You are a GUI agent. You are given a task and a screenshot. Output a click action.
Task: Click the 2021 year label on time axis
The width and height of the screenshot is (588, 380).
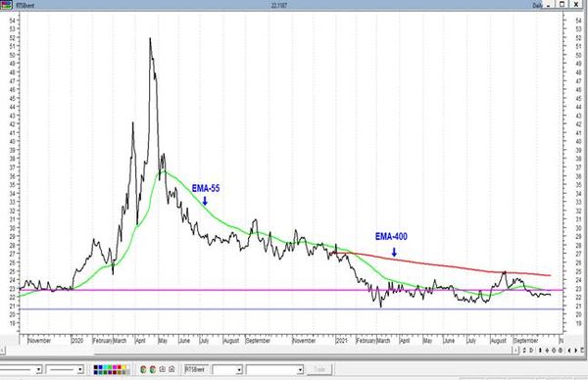(342, 341)
